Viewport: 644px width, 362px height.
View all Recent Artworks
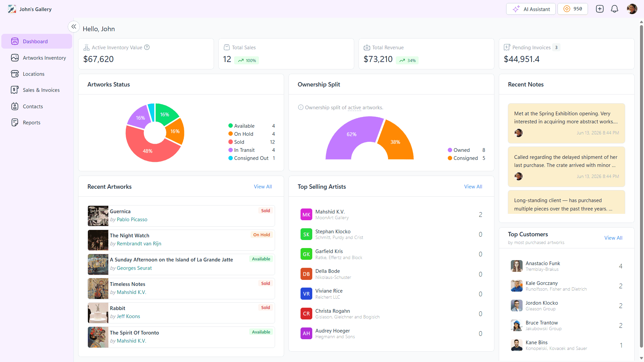(x=263, y=186)
